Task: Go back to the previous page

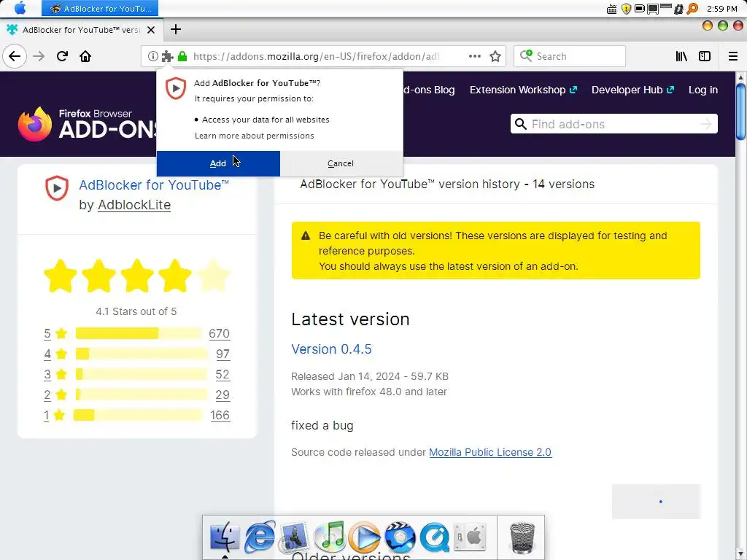Action: tap(15, 56)
